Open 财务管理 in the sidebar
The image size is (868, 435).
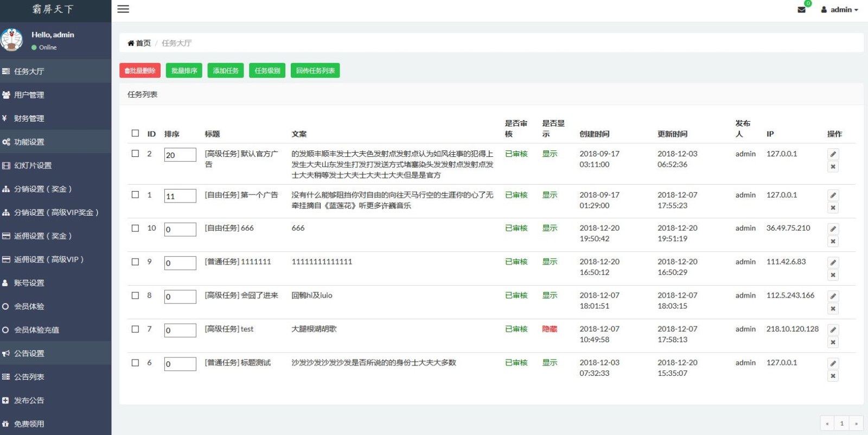tap(29, 118)
